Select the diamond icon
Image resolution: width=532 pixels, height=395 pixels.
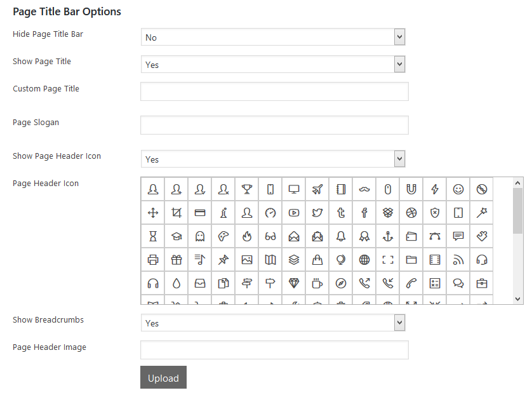coord(294,283)
